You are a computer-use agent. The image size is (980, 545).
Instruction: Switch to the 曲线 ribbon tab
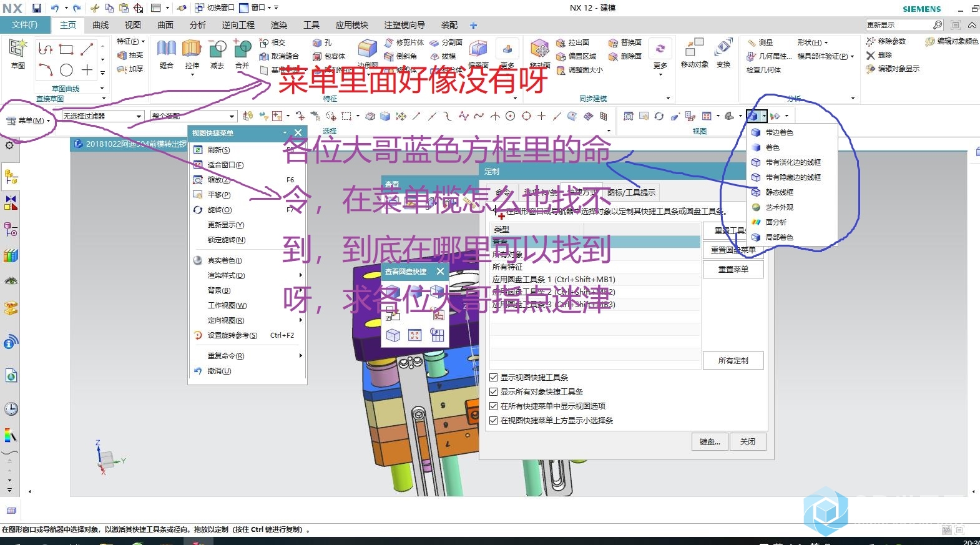coord(100,25)
